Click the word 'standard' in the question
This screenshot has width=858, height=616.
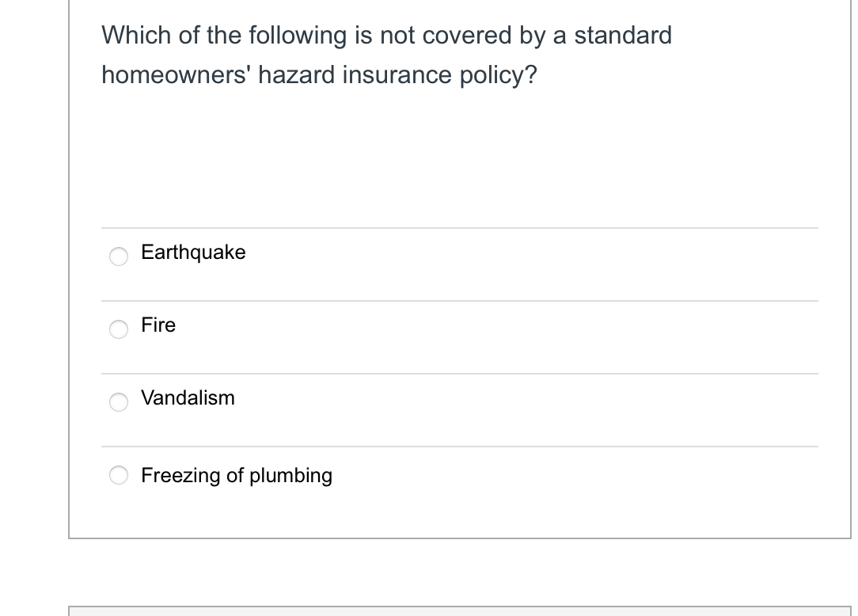click(x=622, y=36)
